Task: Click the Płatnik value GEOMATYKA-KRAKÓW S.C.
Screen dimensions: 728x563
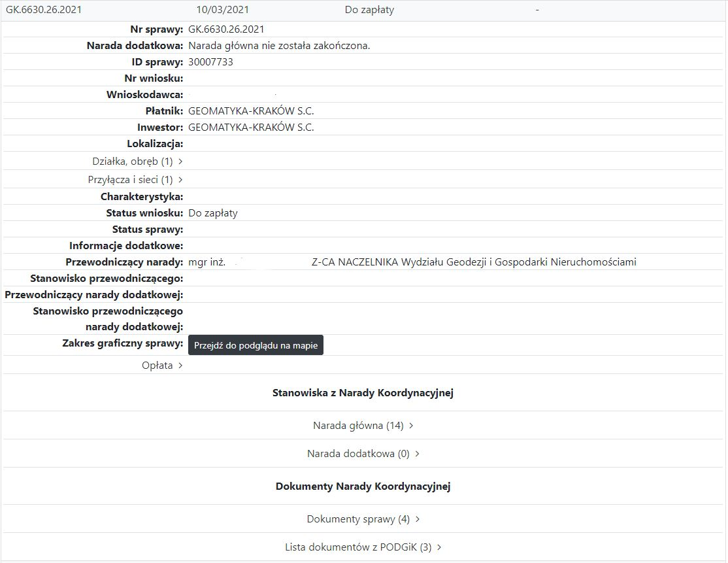Action: [251, 111]
